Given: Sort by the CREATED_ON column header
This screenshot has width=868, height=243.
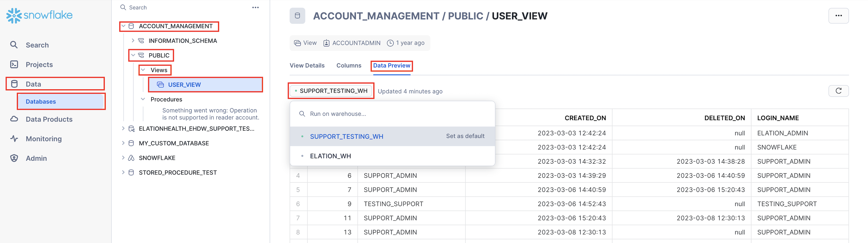Looking at the screenshot, I should 585,118.
